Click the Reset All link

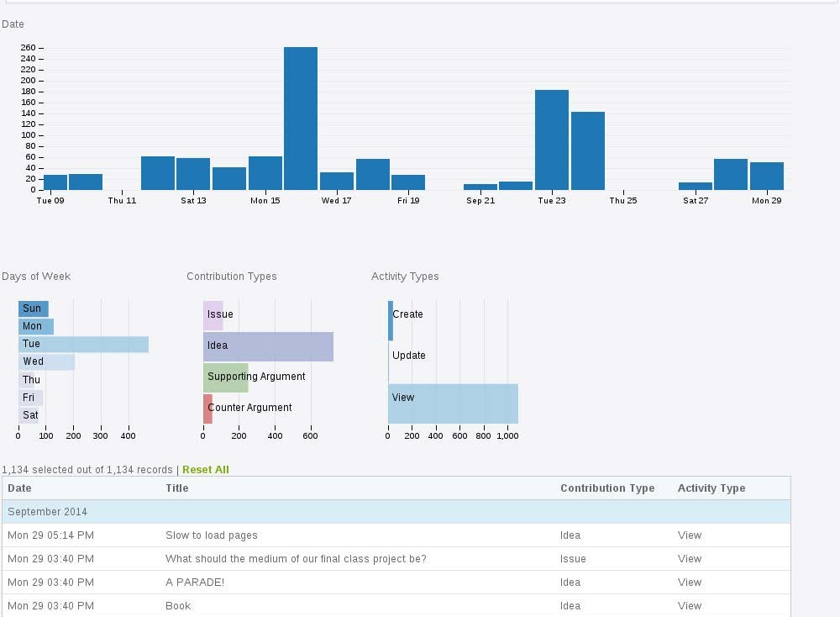click(x=205, y=469)
